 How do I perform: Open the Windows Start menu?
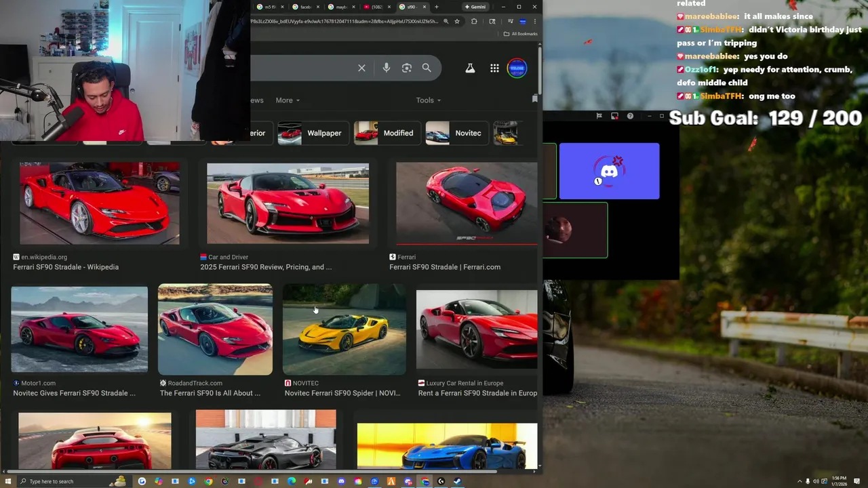click(x=7, y=481)
